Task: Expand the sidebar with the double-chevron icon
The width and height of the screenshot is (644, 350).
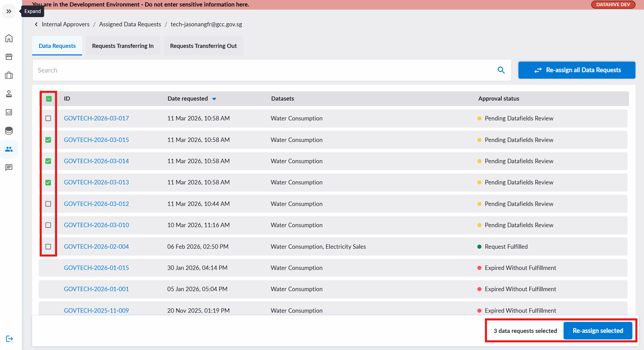Action: pos(9,11)
